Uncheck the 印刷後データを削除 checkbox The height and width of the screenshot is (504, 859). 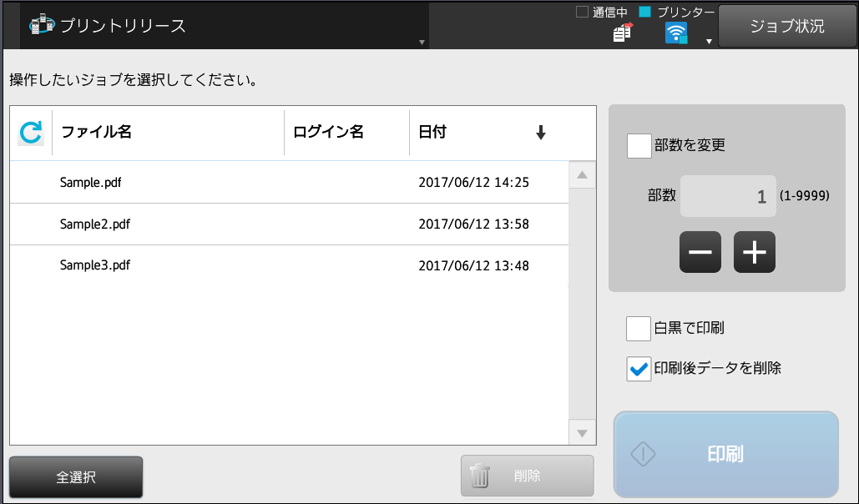tap(639, 369)
